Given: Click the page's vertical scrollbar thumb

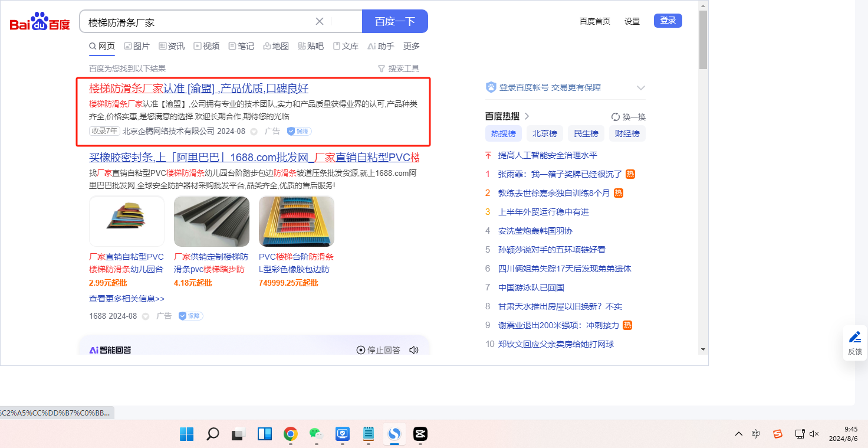Looking at the screenshot, I should pos(703,40).
